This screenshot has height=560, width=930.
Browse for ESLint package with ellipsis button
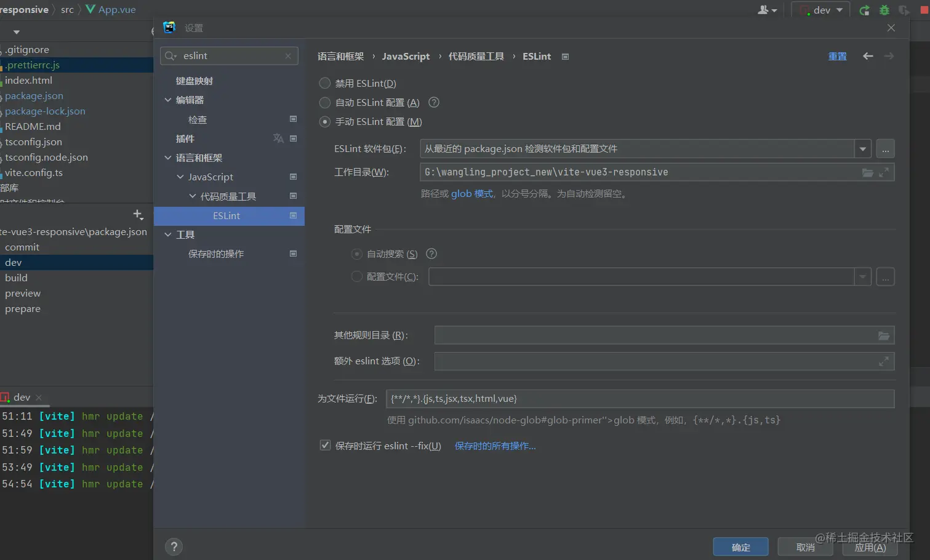[x=885, y=149]
